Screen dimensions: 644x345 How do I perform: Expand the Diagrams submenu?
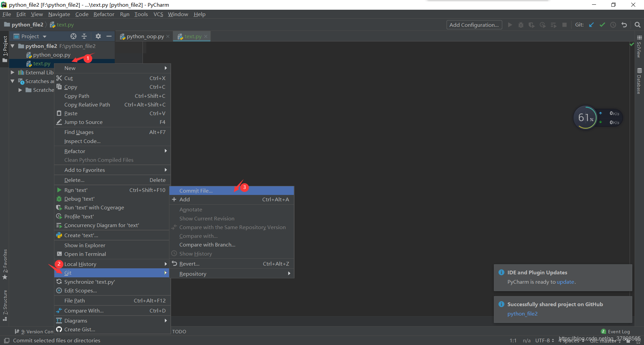point(112,321)
